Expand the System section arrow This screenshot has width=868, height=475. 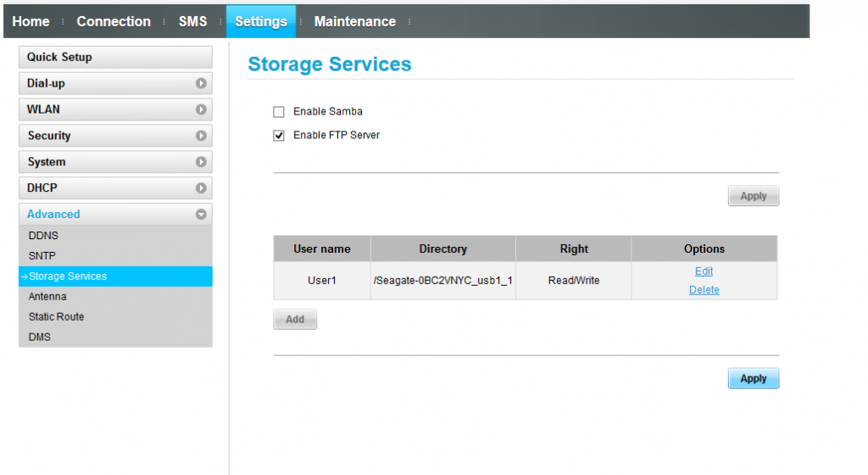(201, 162)
